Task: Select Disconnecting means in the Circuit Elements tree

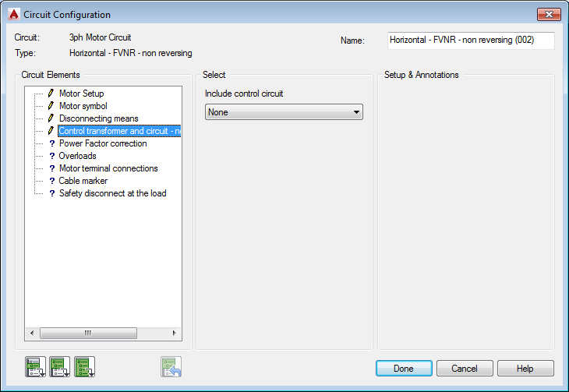Action: 98,118
